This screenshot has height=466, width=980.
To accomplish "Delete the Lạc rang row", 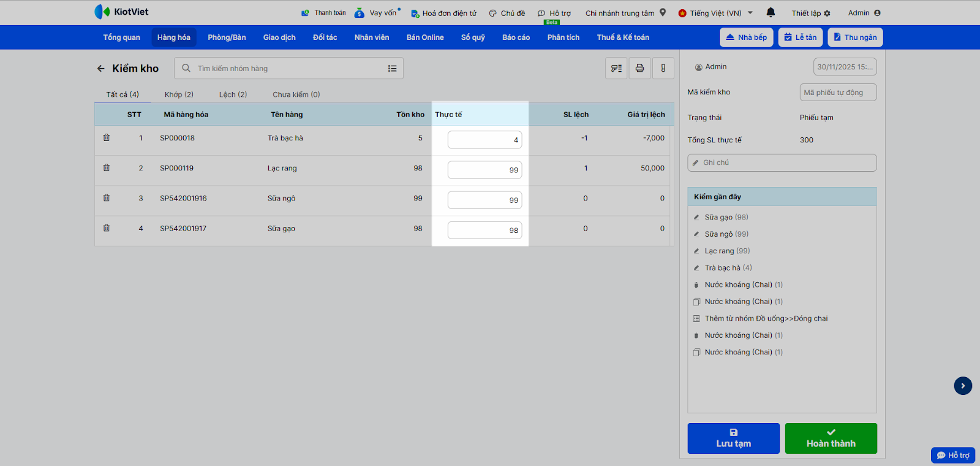I will 107,168.
